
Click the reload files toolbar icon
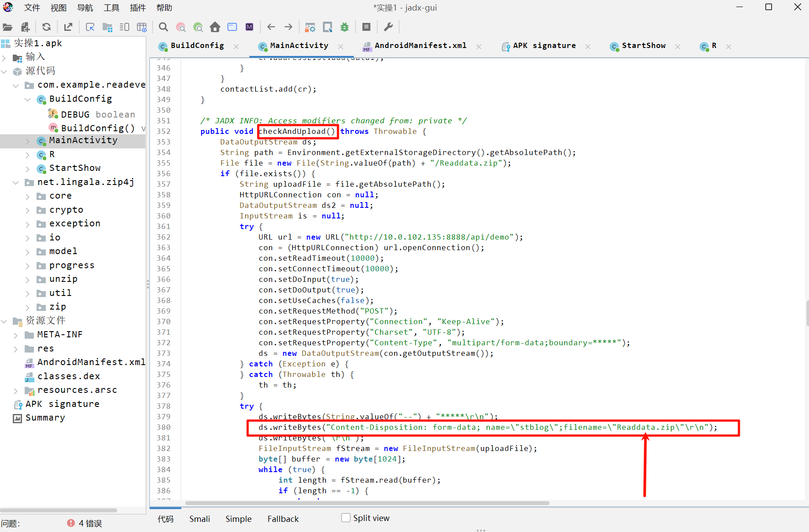[x=46, y=27]
